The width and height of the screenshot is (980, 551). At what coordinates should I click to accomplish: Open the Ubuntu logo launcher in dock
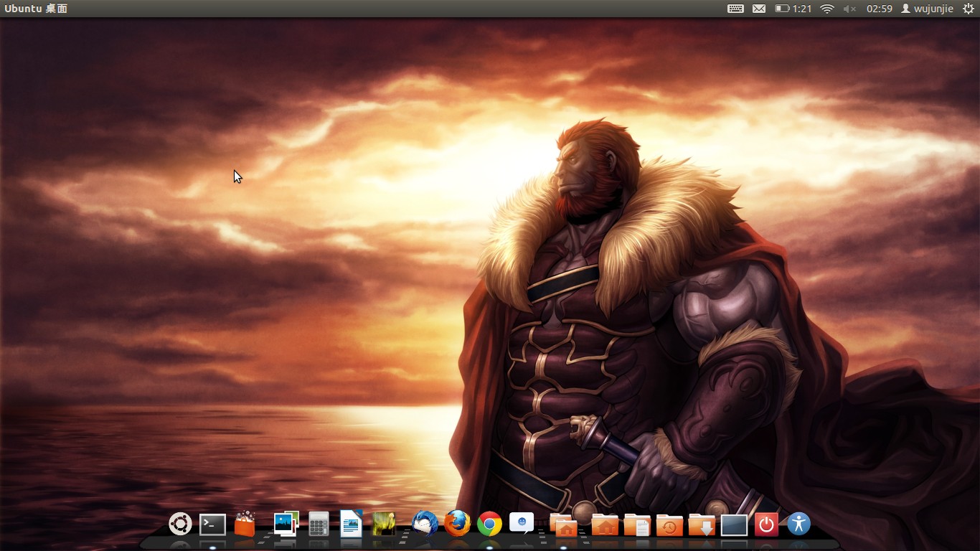(x=180, y=524)
